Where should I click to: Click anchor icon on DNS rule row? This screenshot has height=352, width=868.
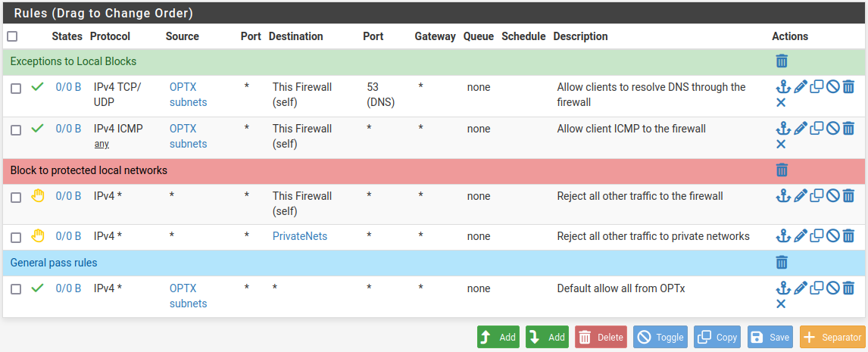click(x=783, y=87)
